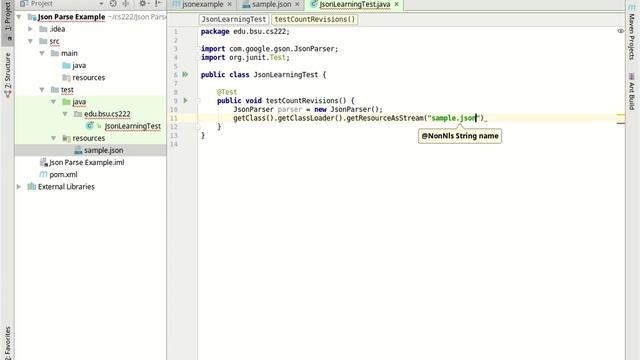Screen dimensions: 640x360
Task: Open the Project panel settings gear
Action: [x=142, y=4]
